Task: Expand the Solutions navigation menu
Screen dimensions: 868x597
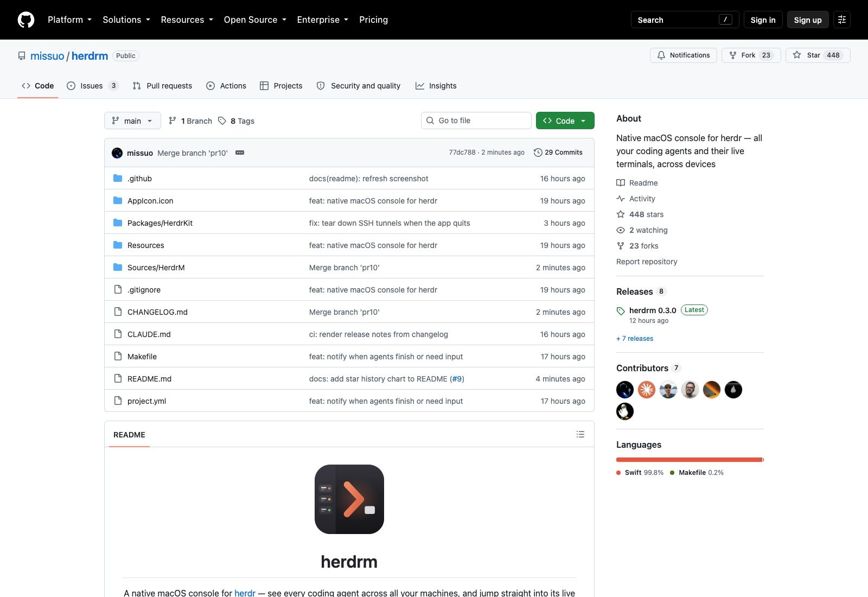Action: click(x=126, y=20)
